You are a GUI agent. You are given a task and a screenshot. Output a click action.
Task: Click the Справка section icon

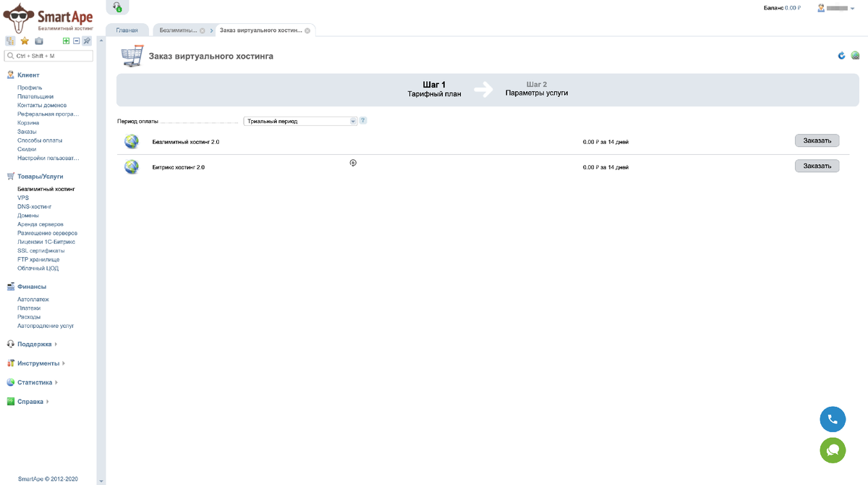click(11, 401)
